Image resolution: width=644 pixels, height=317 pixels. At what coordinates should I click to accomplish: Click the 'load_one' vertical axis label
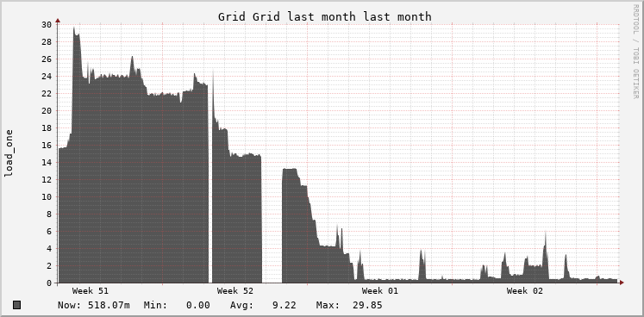9,153
